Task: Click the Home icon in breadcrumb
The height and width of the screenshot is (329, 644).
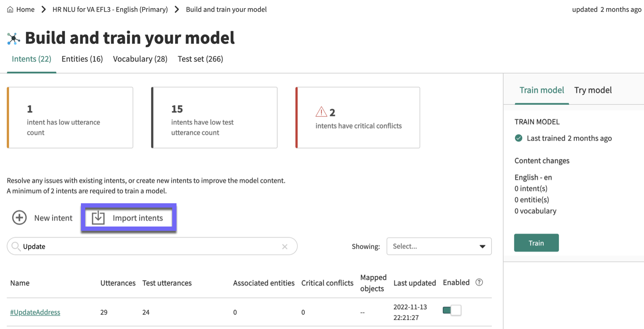Action: 10,9
